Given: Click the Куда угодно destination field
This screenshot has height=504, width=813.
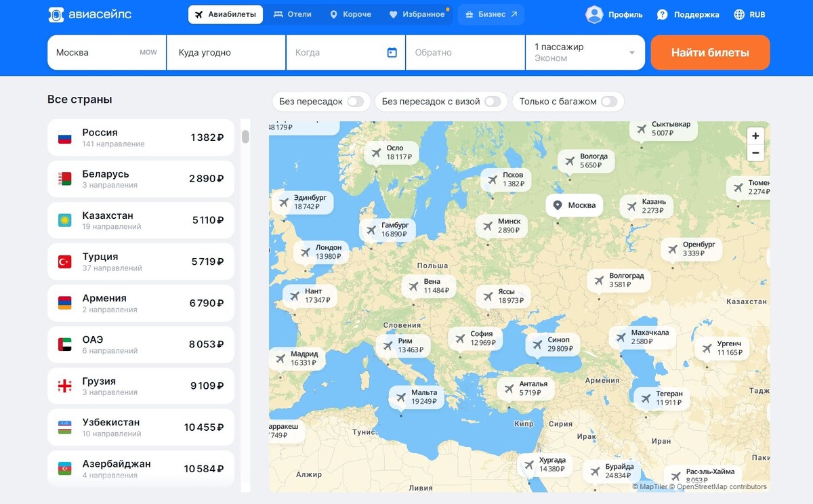Looking at the screenshot, I should click(x=226, y=52).
